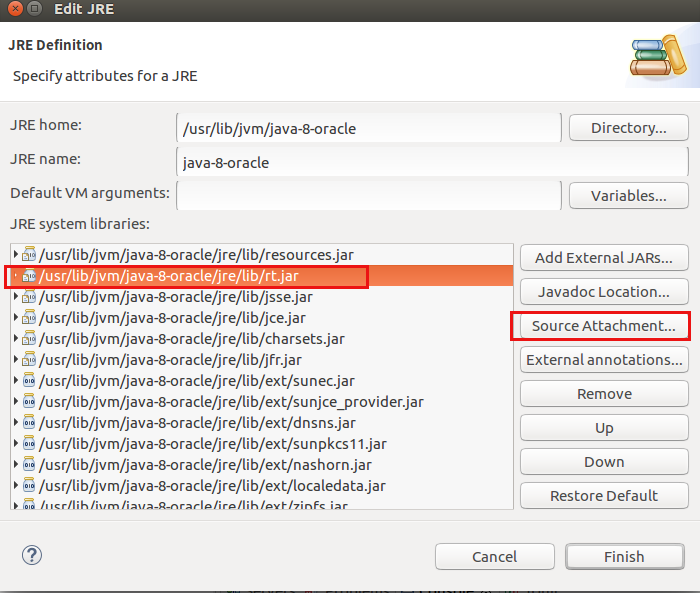Image resolution: width=700 pixels, height=593 pixels.
Task: Click the jar icon next to dnsns.jar
Action: pos(29,422)
